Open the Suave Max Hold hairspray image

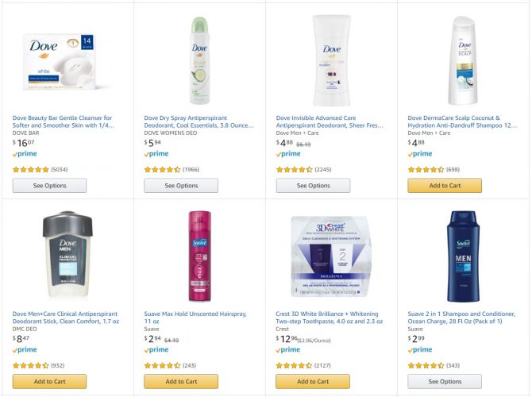(200, 256)
